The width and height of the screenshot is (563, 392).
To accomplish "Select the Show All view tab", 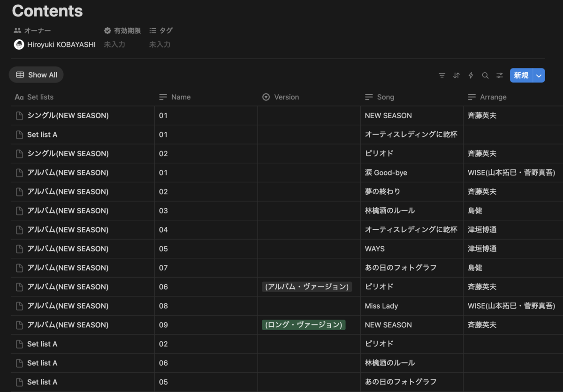I will tap(36, 75).
